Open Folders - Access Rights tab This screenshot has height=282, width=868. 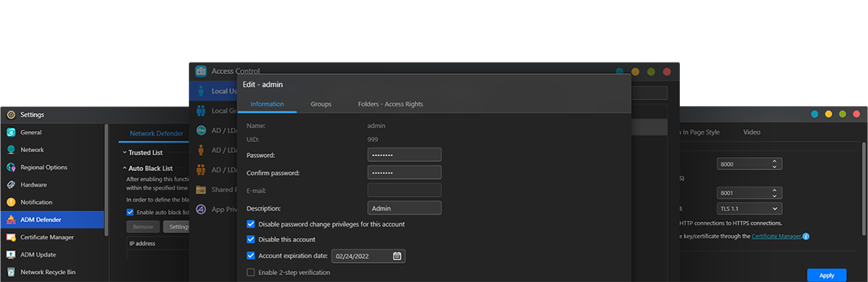pos(391,104)
